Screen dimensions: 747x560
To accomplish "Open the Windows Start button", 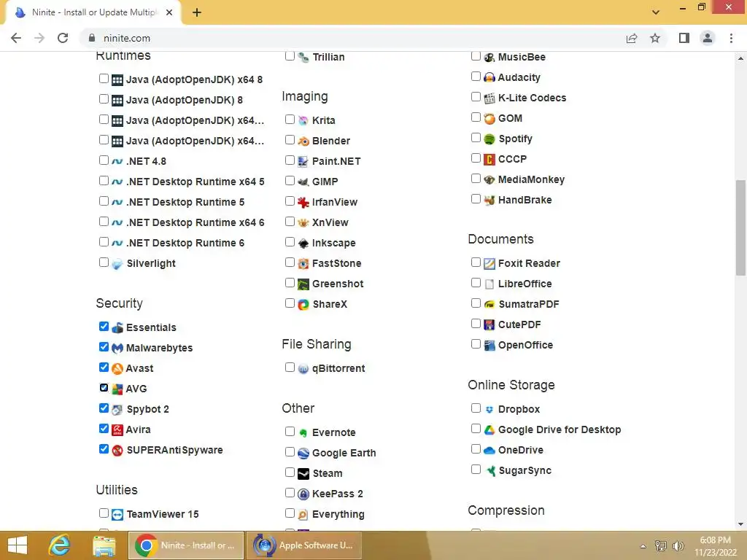I will pos(18,545).
